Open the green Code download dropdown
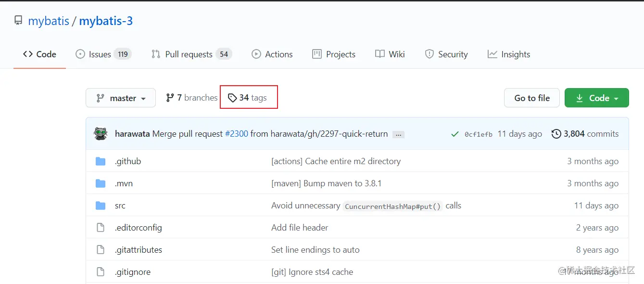 click(x=597, y=98)
